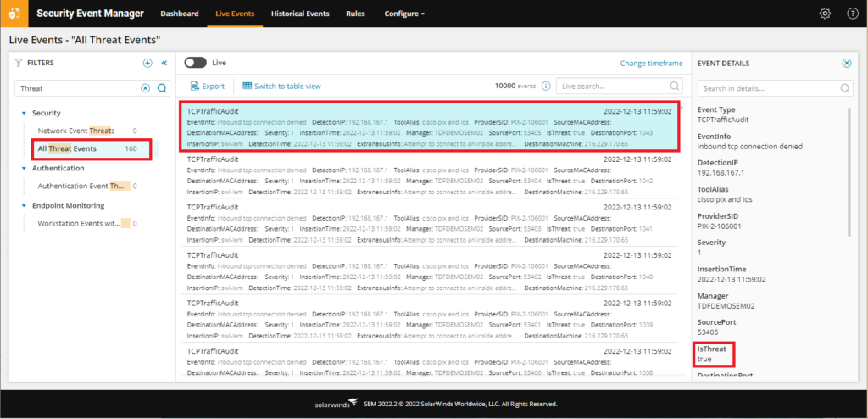Screen dimensions: 868x419
Task: Click the EVENT DETAILS panel heading
Action: click(724, 63)
